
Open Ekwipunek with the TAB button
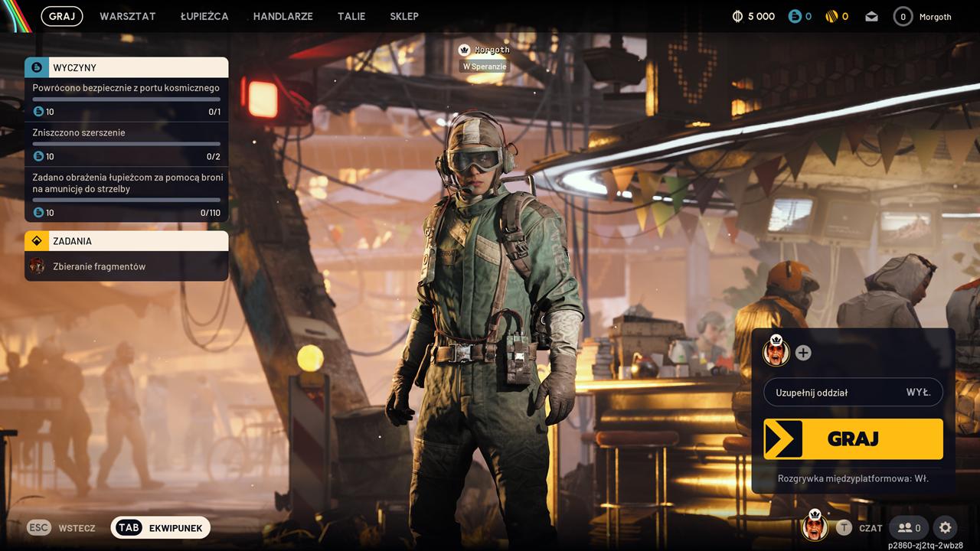click(x=161, y=527)
